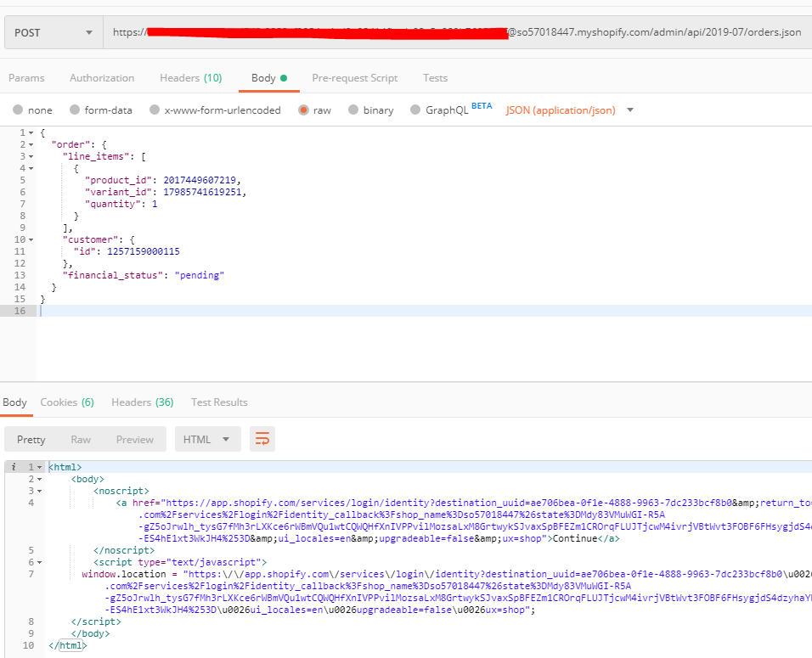Switch response view to Preview
Screen dimensions: 812x658
tap(135, 440)
